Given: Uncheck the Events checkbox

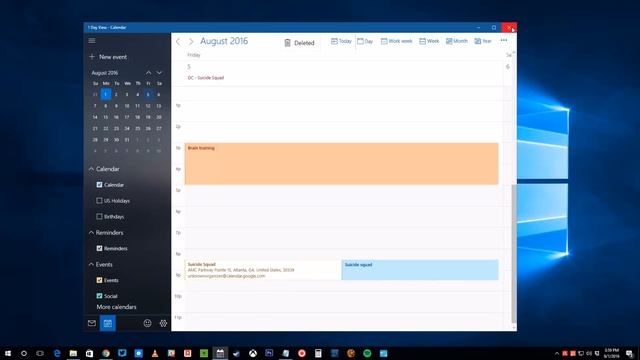Looking at the screenshot, I should coord(99,280).
